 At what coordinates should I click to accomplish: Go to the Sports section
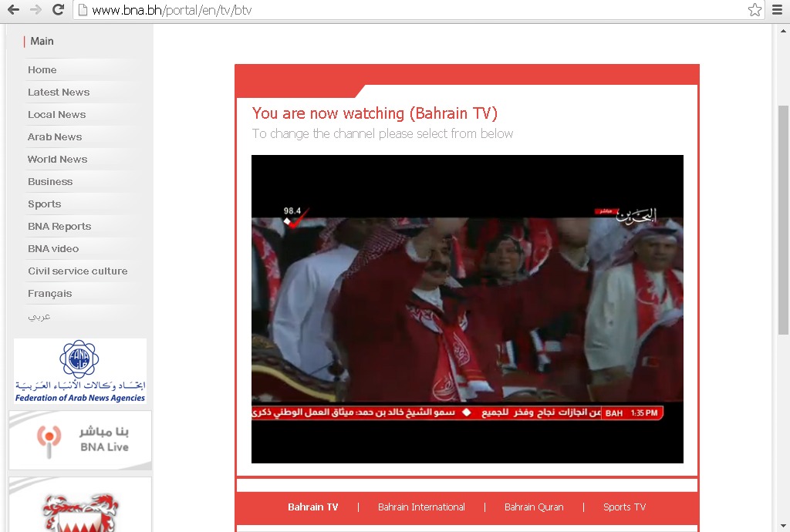[44, 204]
